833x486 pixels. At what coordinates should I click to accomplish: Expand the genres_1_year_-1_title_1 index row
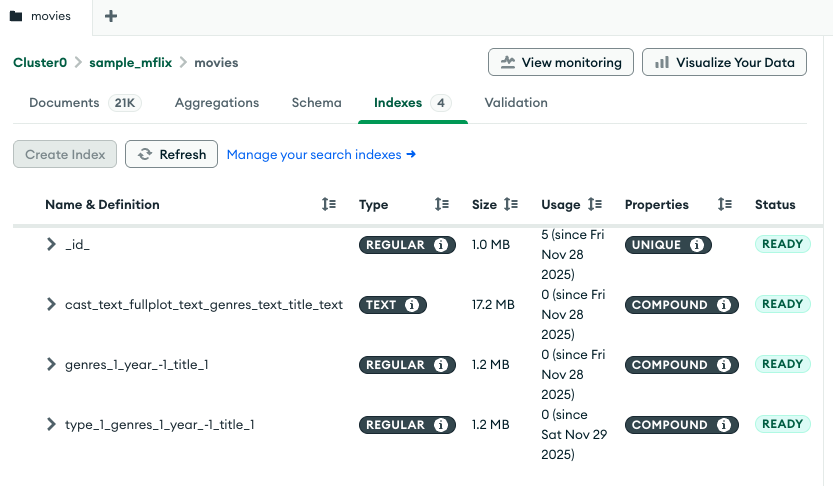(51, 365)
